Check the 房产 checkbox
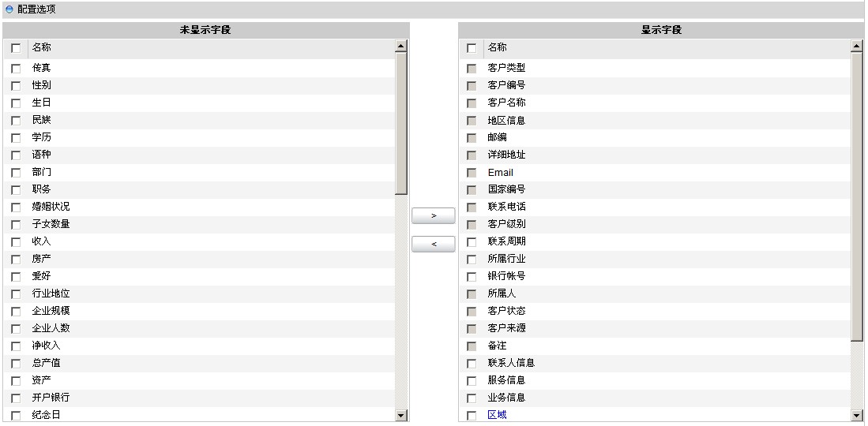868x426 pixels. [16, 260]
